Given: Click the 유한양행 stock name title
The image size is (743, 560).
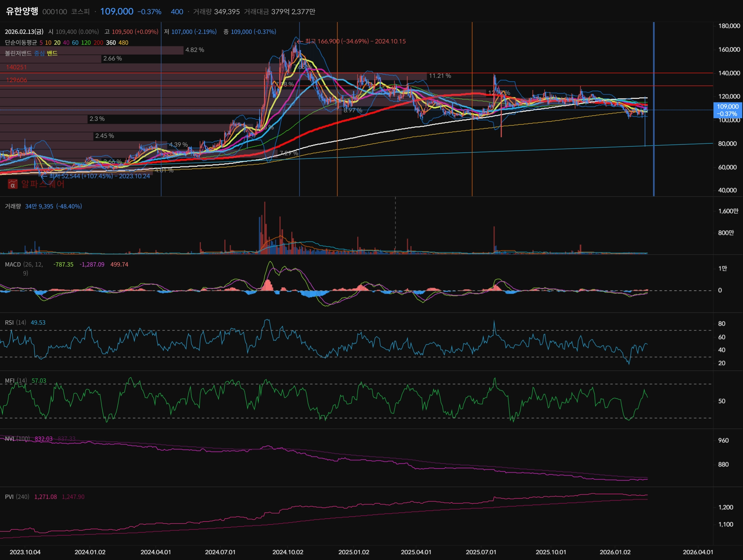Looking at the screenshot, I should point(22,11).
